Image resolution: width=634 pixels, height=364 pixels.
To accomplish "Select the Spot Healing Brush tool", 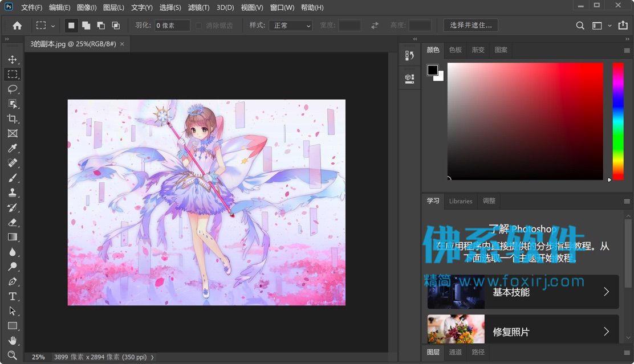I will 13,163.
